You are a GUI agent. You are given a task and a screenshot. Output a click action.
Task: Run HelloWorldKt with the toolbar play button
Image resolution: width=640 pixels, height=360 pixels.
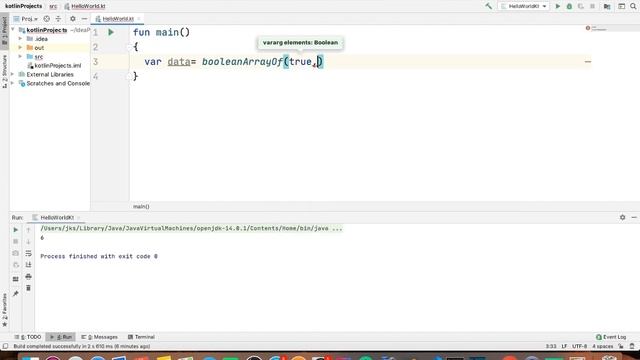tap(558, 6)
